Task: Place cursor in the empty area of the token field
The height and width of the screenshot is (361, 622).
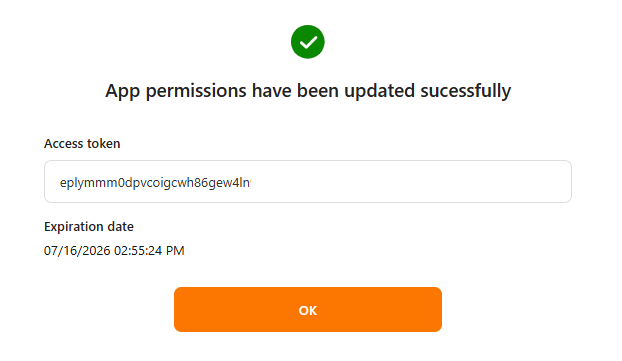Action: tap(409, 182)
